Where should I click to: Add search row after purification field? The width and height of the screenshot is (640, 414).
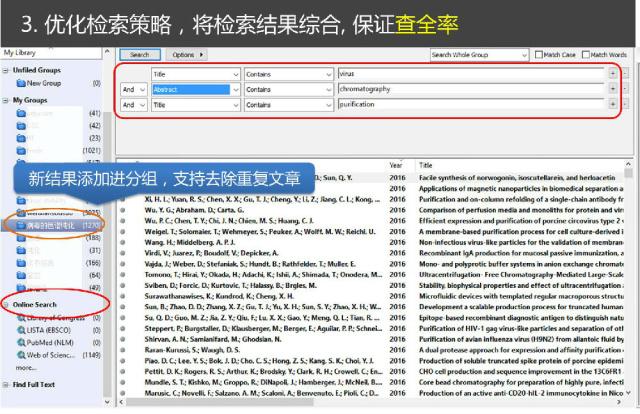613,105
